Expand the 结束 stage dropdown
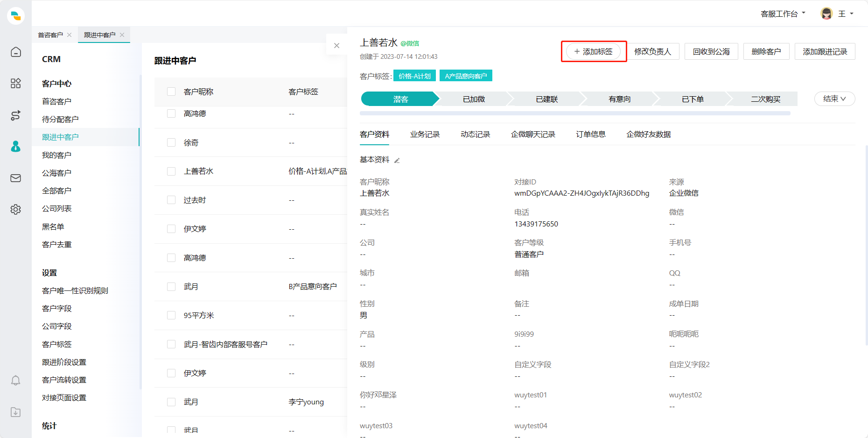 coord(834,99)
